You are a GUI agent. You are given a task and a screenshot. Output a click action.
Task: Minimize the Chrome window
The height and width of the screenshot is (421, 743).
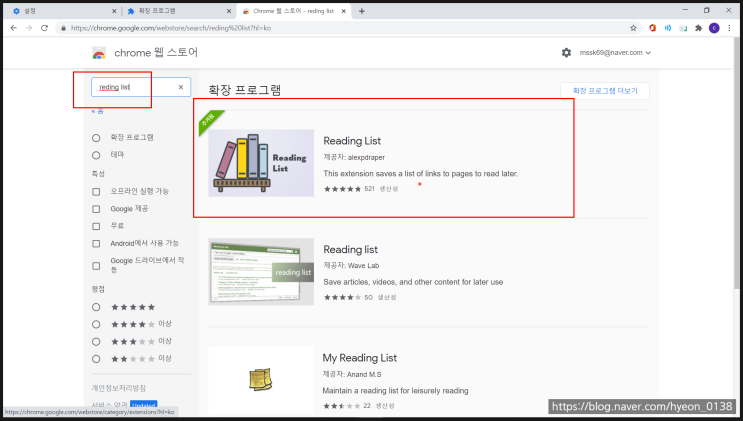coord(685,10)
